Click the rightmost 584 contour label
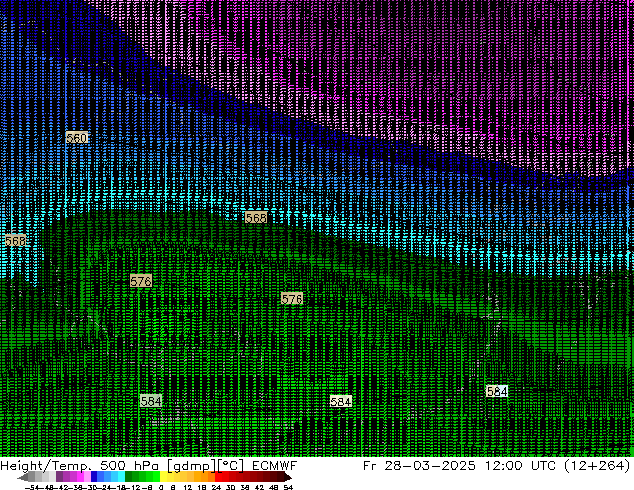 click(x=497, y=391)
